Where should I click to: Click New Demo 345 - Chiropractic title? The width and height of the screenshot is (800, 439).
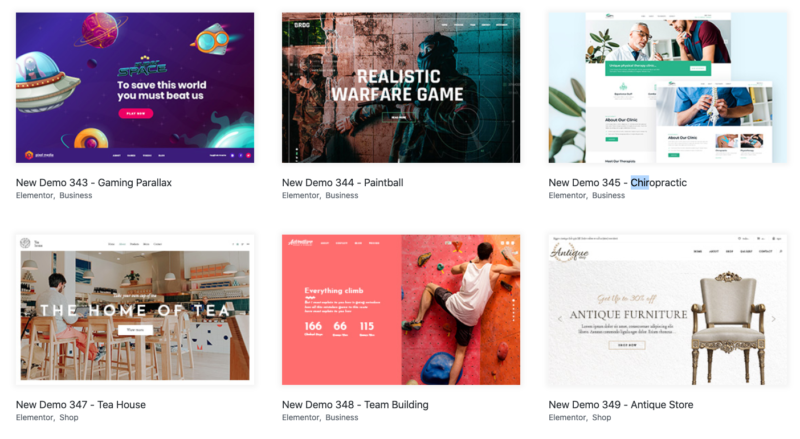point(617,183)
